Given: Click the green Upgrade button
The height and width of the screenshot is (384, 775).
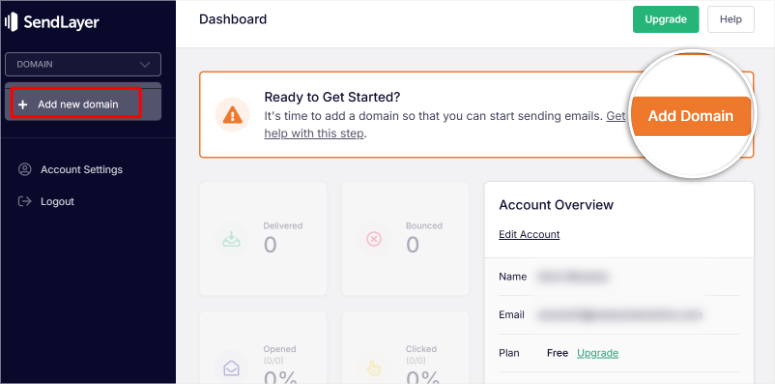Looking at the screenshot, I should [666, 19].
